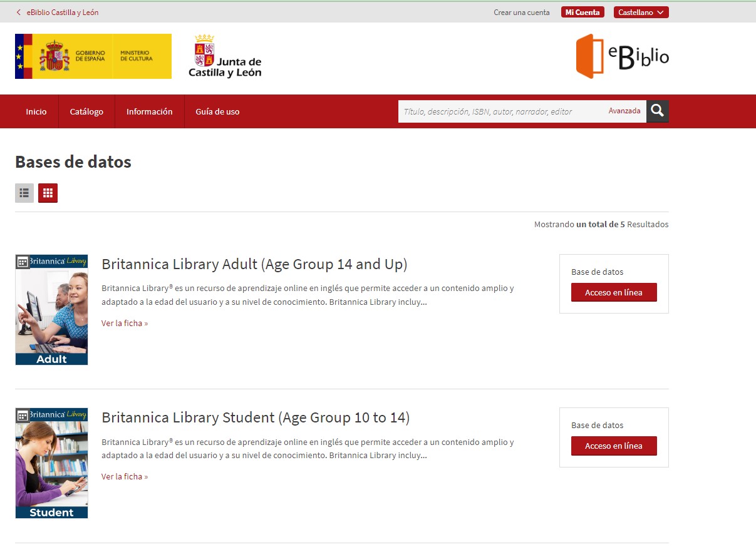Switch to list view icon
This screenshot has width=756, height=547.
point(24,193)
